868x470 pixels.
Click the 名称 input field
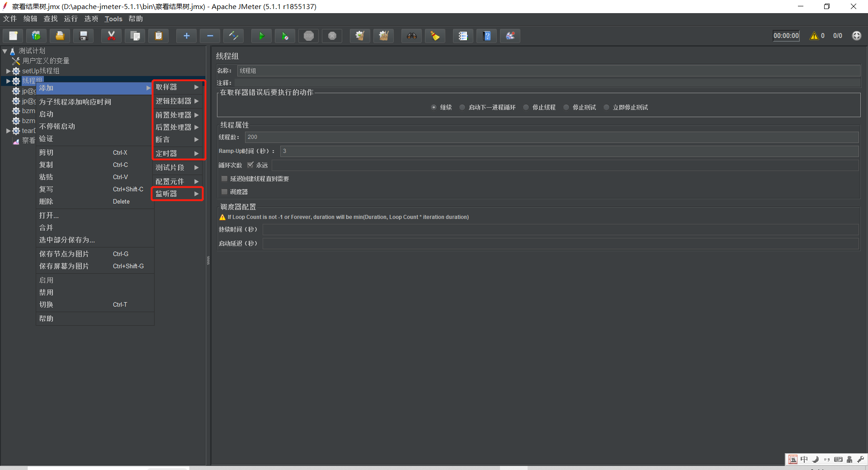(x=549, y=71)
